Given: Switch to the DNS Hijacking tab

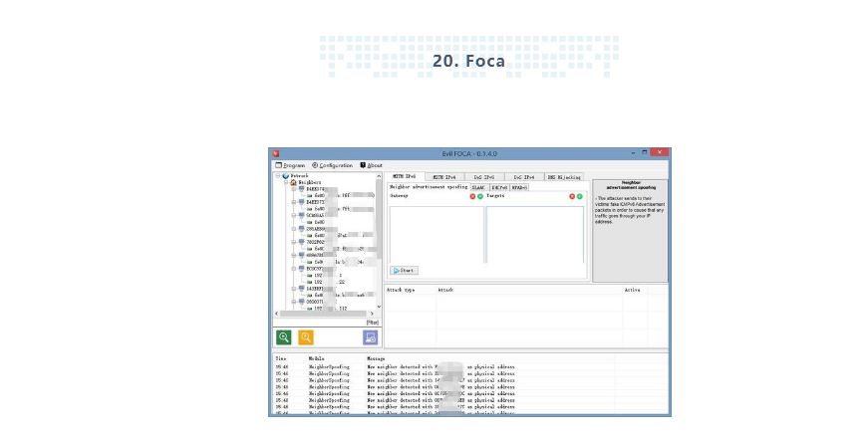Looking at the screenshot, I should coord(564,176).
